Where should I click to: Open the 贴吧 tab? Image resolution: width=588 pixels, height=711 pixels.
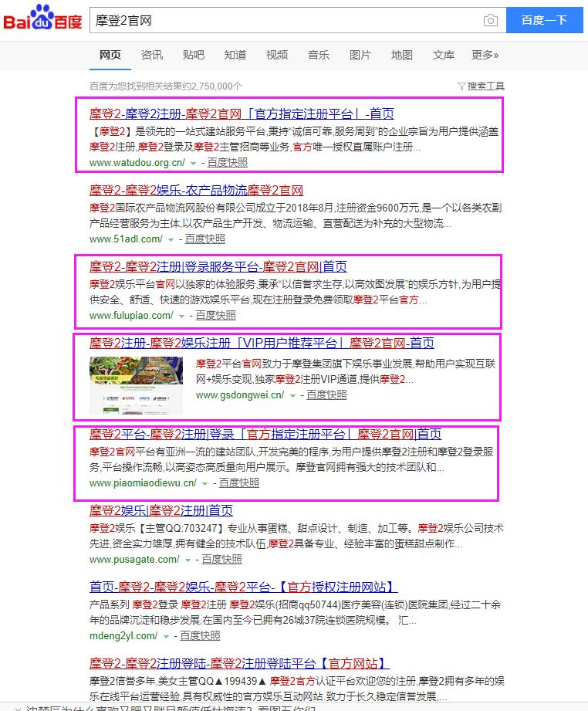point(194,56)
